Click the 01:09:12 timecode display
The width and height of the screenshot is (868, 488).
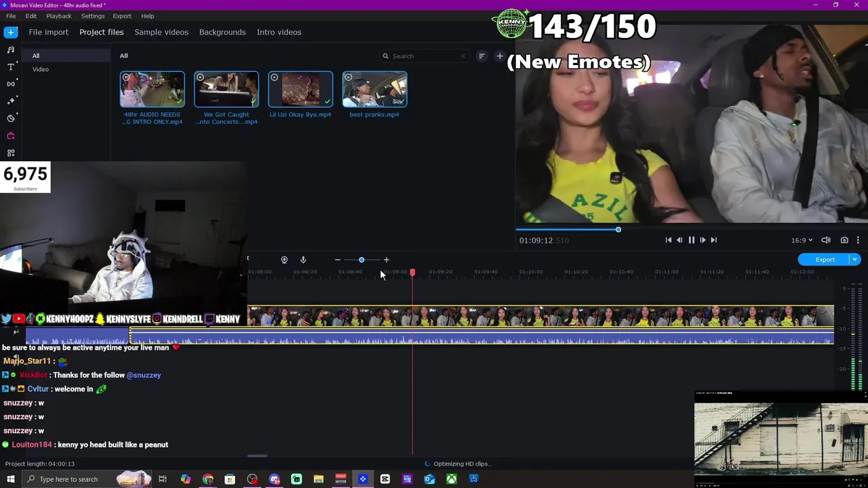click(544, 240)
